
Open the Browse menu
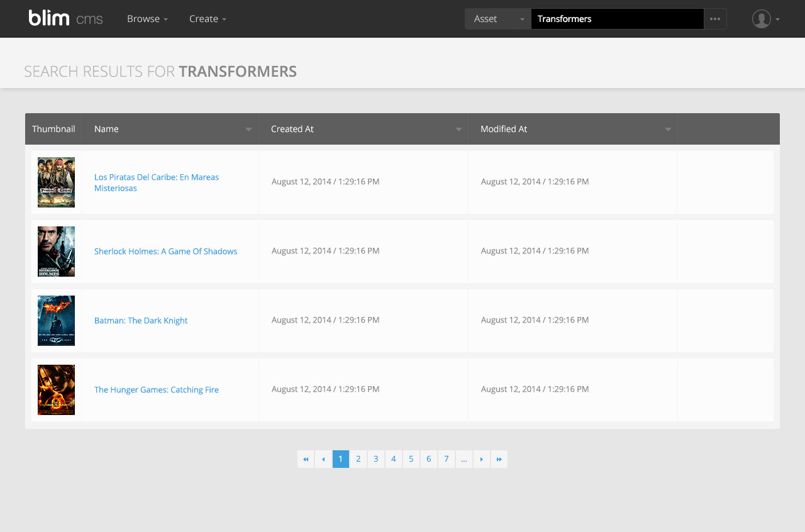(x=147, y=19)
